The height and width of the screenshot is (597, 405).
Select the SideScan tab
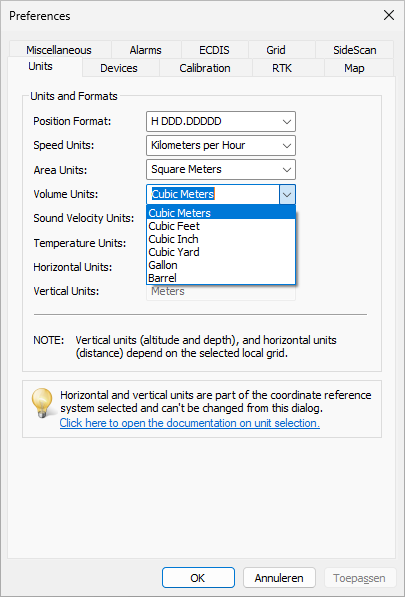pyautogui.click(x=355, y=50)
